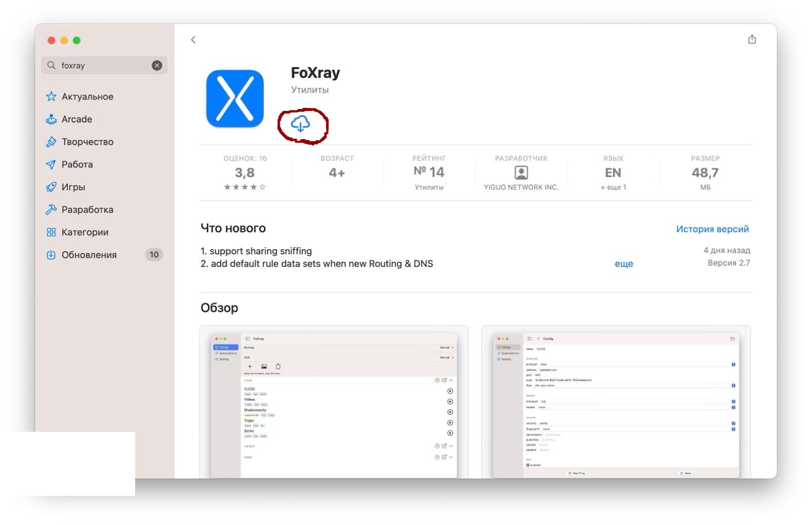The height and width of the screenshot is (525, 812).
Task: Click the 3,8 rating score
Action: (245, 172)
